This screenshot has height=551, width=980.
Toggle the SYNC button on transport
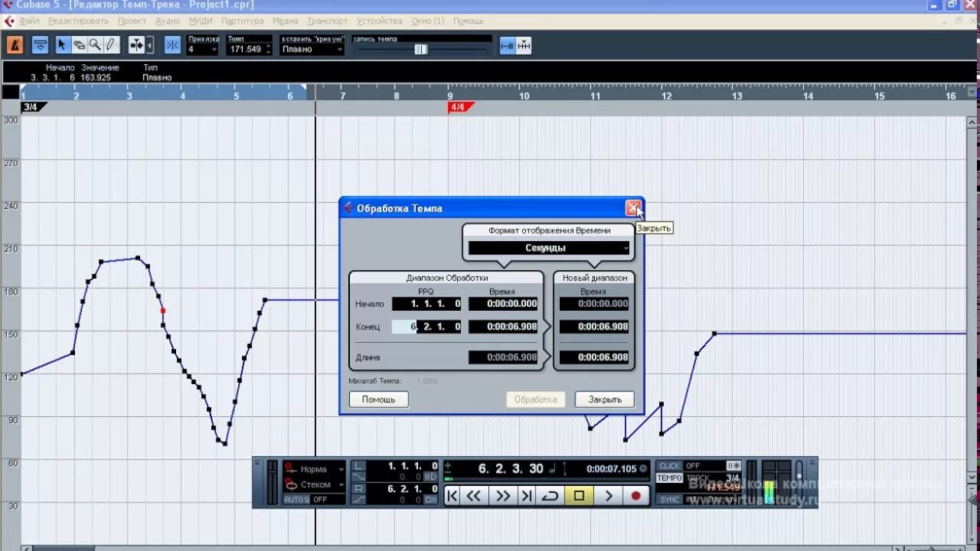(x=669, y=499)
